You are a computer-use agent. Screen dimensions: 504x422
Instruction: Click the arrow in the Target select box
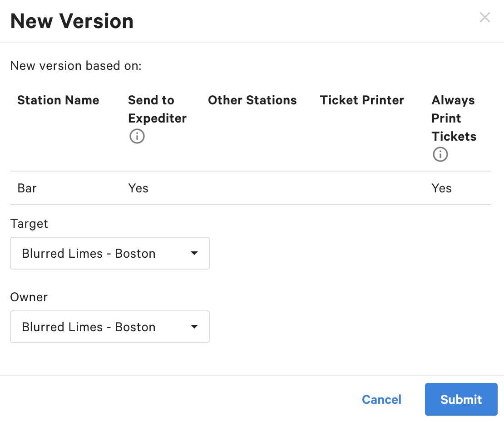click(x=194, y=253)
